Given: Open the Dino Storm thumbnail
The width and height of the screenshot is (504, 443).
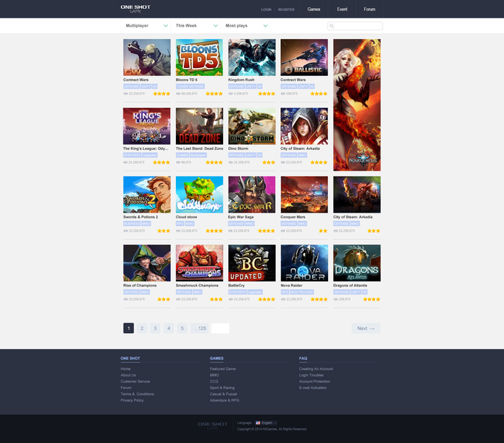Looking at the screenshot, I should (x=252, y=126).
